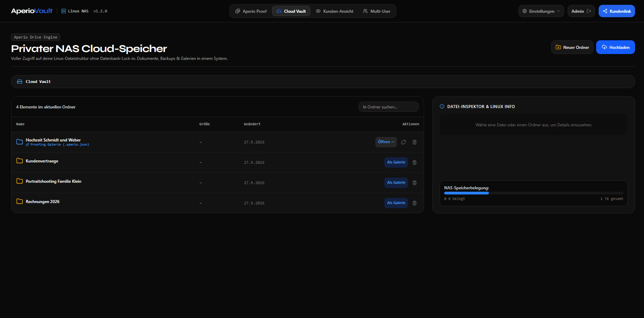
Task: Click the info icon beside Datei-Inspektor
Action: 442,106
